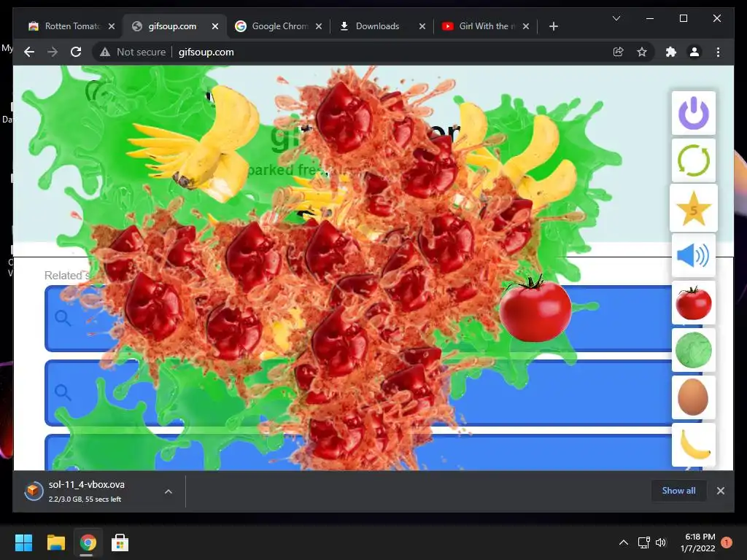Click the Chrome taskbar icon

click(88, 542)
